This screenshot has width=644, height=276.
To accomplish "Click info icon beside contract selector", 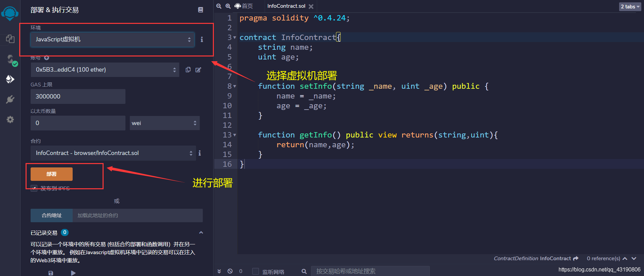I will click(200, 153).
